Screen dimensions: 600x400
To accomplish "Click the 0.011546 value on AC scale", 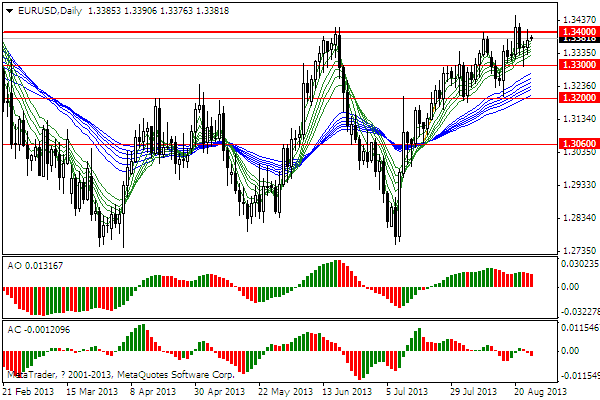I will (574, 328).
